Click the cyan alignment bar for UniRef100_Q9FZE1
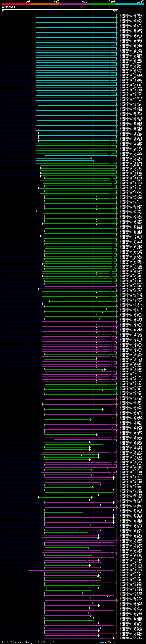 coord(76,15)
